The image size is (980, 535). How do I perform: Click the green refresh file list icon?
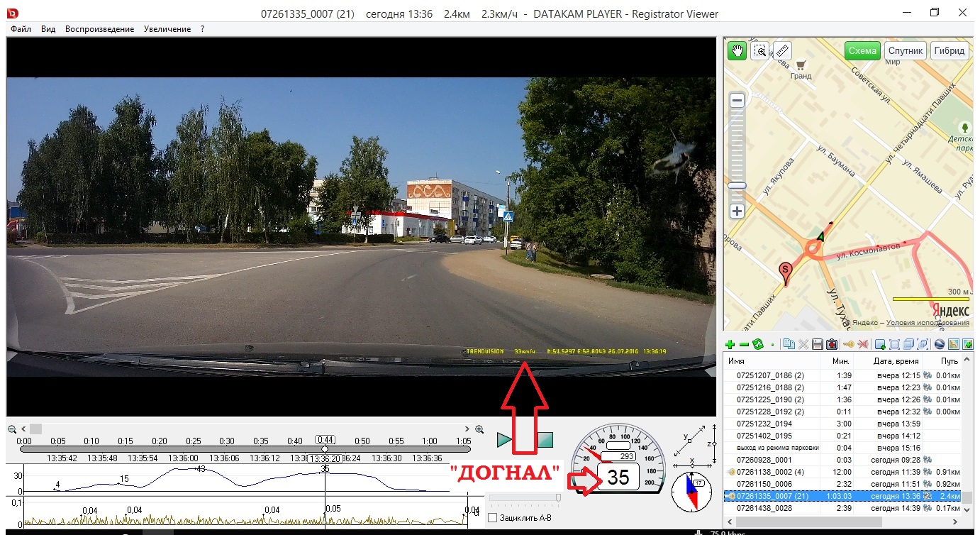tap(757, 345)
